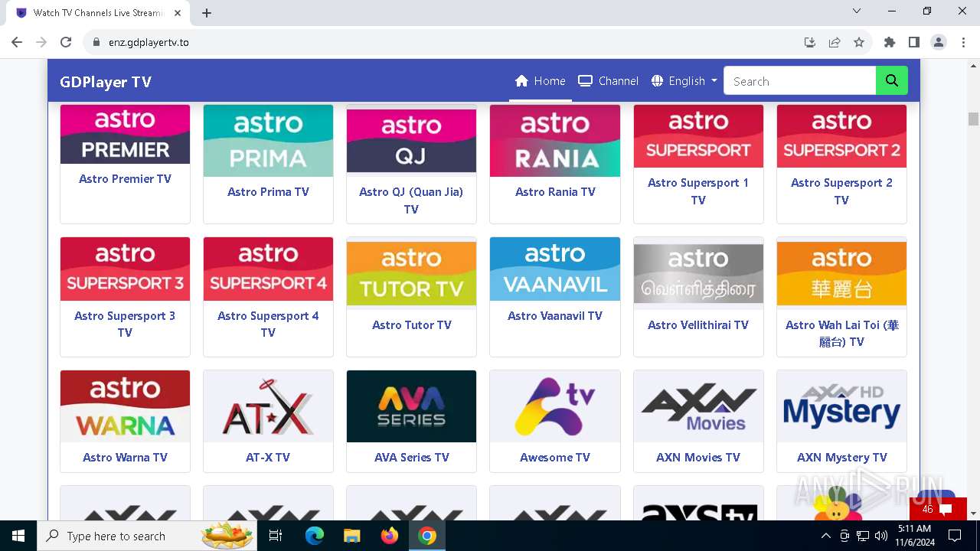980x551 pixels.
Task: Open Chrome three-dot menu
Action: pos(962,42)
